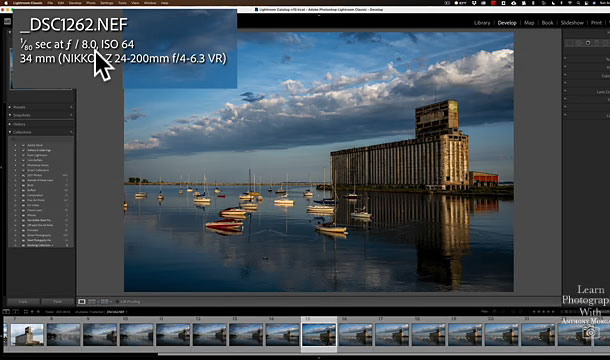Image resolution: width=610 pixels, height=360 pixels.
Task: Open the main window display icon in filmstrip bar
Action: point(6,312)
